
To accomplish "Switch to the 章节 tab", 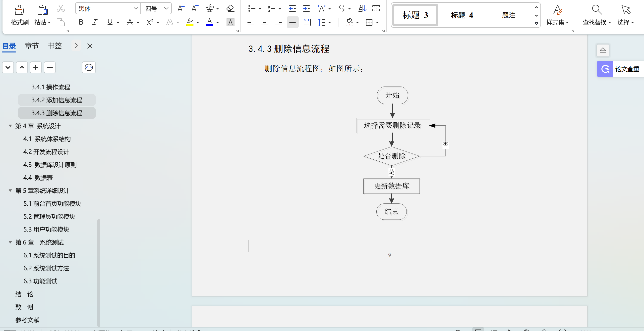I will click(x=32, y=46).
